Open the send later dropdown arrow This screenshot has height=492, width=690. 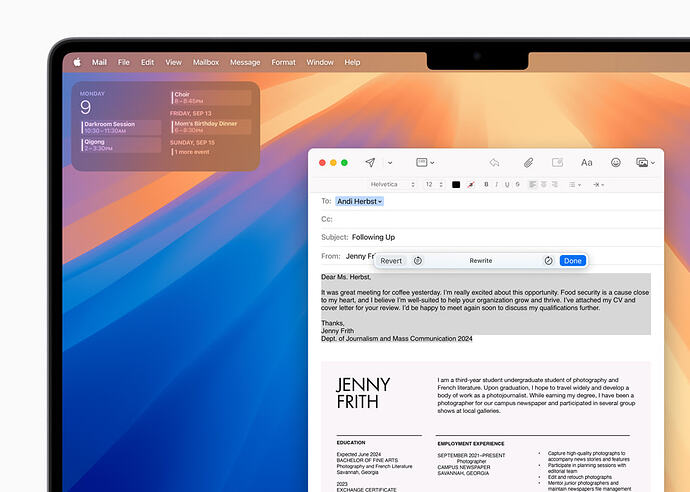[x=390, y=163]
